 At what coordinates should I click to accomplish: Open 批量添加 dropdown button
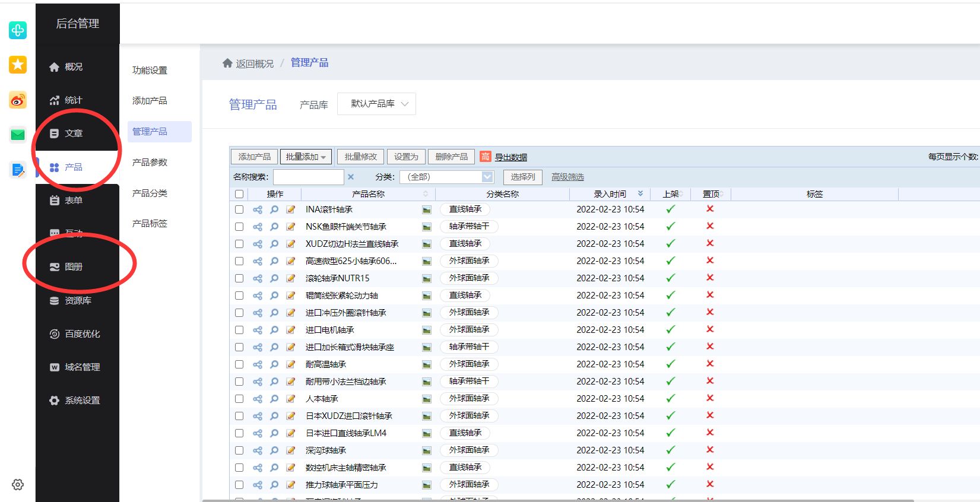[x=306, y=157]
